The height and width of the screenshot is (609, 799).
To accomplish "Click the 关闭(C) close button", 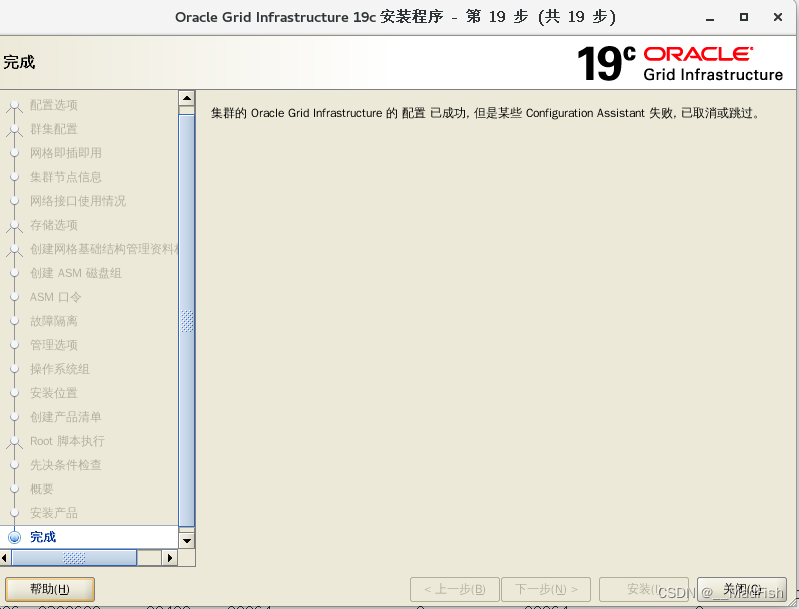I will 741,589.
